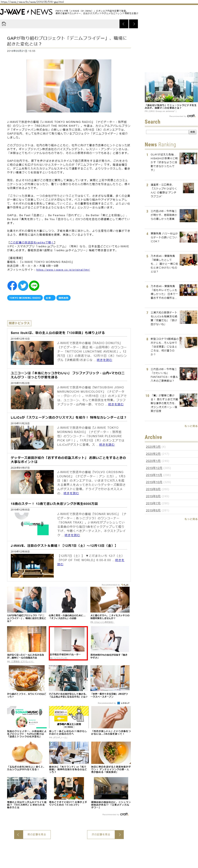Open the 2019年12月 archive link

(x=154, y=468)
